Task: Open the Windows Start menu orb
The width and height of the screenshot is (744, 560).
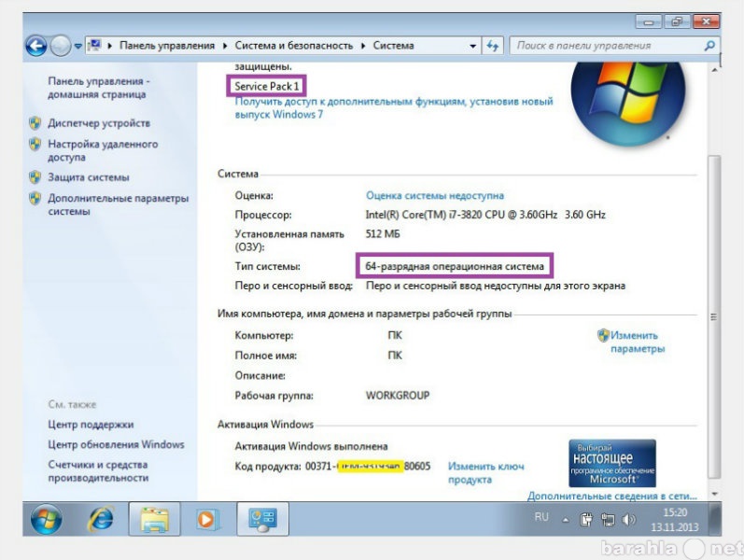Action: pos(46,519)
